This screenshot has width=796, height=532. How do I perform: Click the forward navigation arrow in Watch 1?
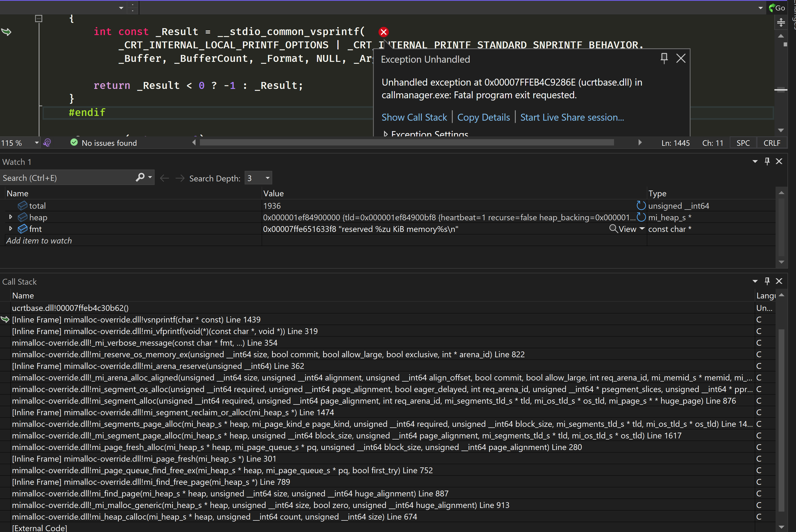(180, 178)
